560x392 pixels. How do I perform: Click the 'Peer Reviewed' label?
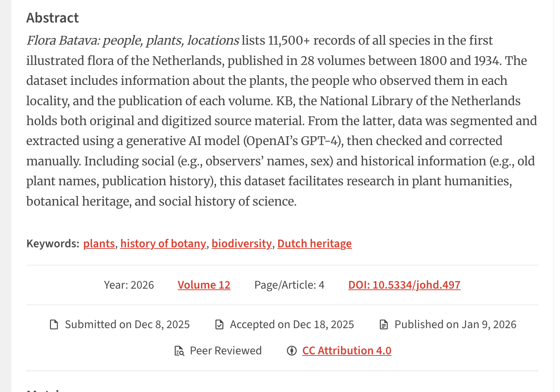pyautogui.click(x=226, y=351)
